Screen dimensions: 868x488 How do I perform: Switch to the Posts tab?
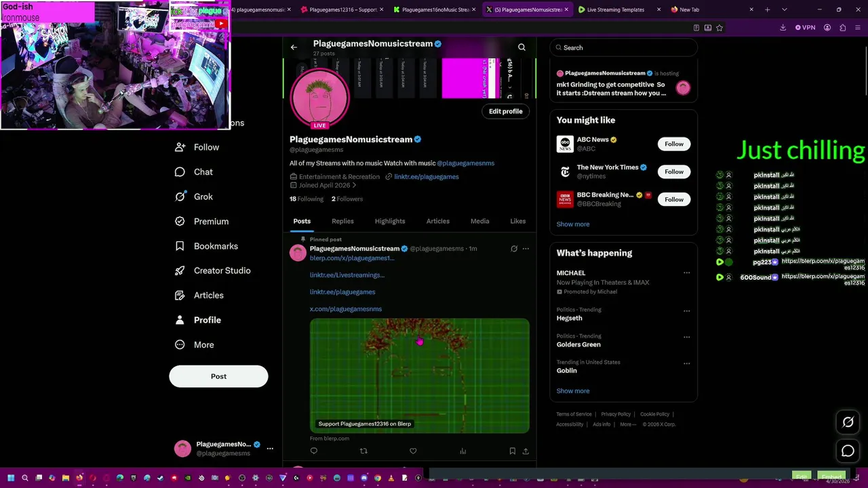coord(302,221)
